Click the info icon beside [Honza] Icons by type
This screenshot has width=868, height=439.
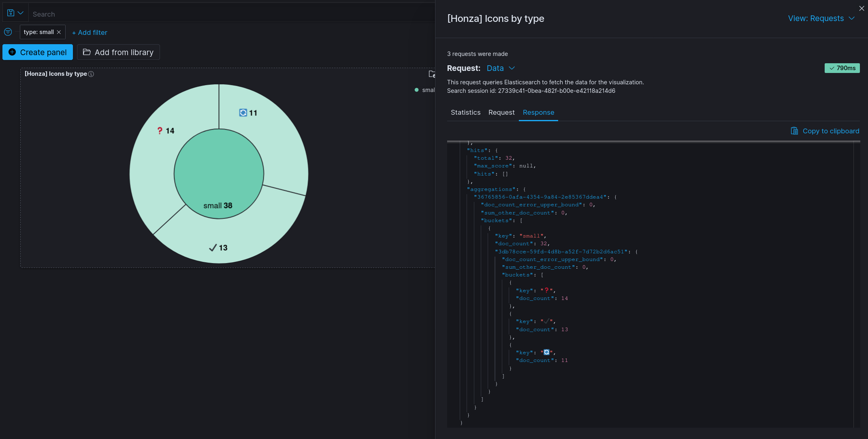(x=91, y=74)
